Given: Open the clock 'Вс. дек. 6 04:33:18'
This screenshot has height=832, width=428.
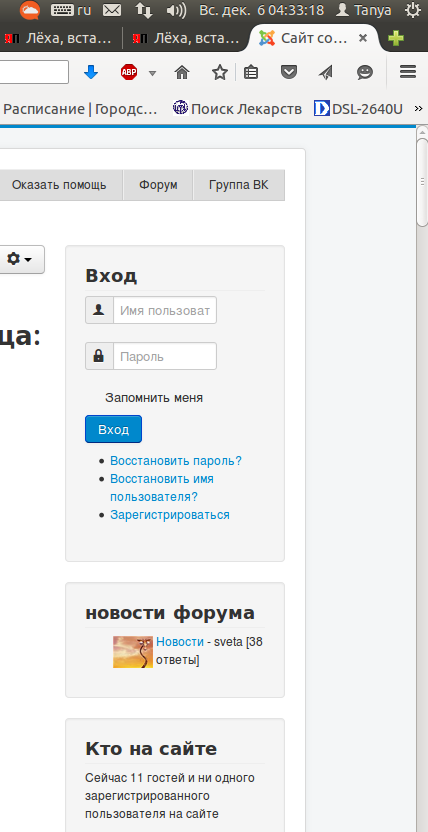Looking at the screenshot, I should click(261, 10).
